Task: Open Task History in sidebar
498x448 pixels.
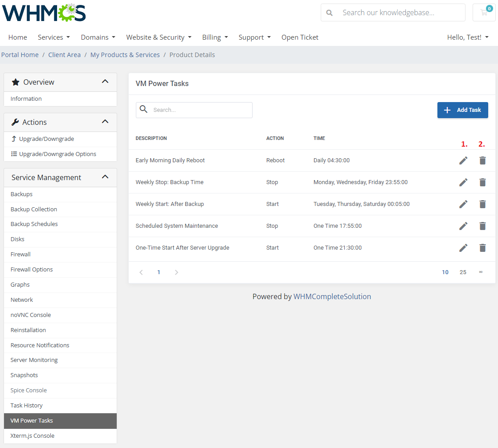Action: 60,405
